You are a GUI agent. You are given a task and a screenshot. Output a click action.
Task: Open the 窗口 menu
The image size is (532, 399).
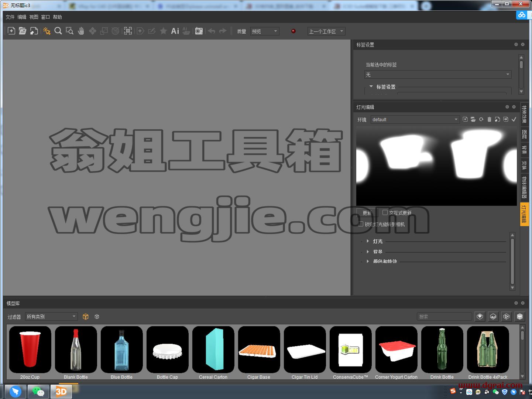tap(45, 17)
